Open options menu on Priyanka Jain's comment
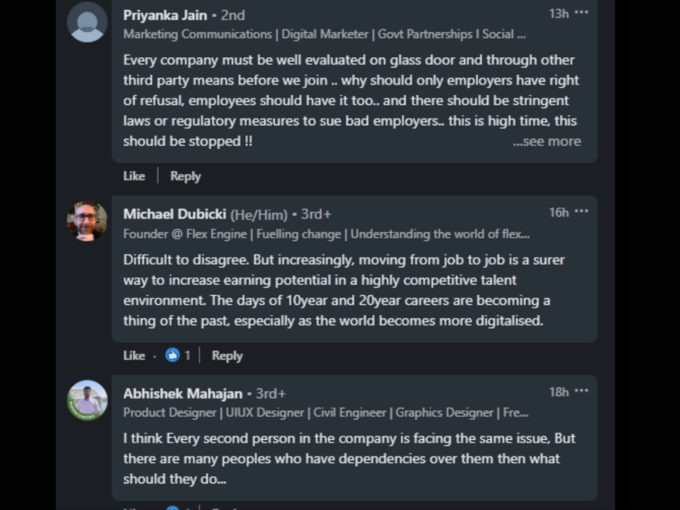This screenshot has width=680, height=510. click(581, 13)
